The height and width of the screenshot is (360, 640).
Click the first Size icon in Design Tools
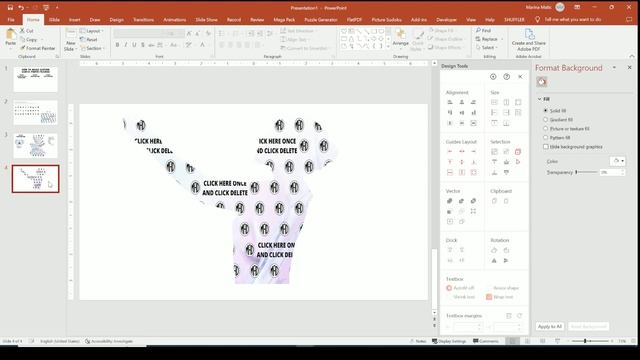click(x=494, y=102)
